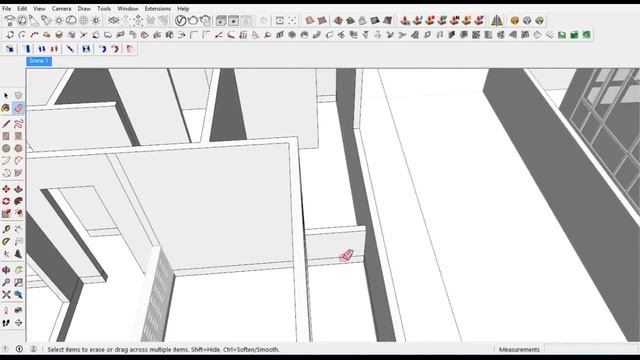Image resolution: width=640 pixels, height=360 pixels.
Task: Select the Orbit tool
Action: tap(6, 270)
